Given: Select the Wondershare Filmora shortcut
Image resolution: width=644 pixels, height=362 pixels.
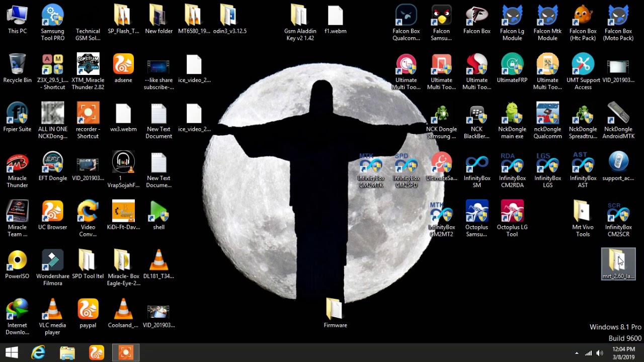Looking at the screenshot, I should pyautogui.click(x=52, y=268).
